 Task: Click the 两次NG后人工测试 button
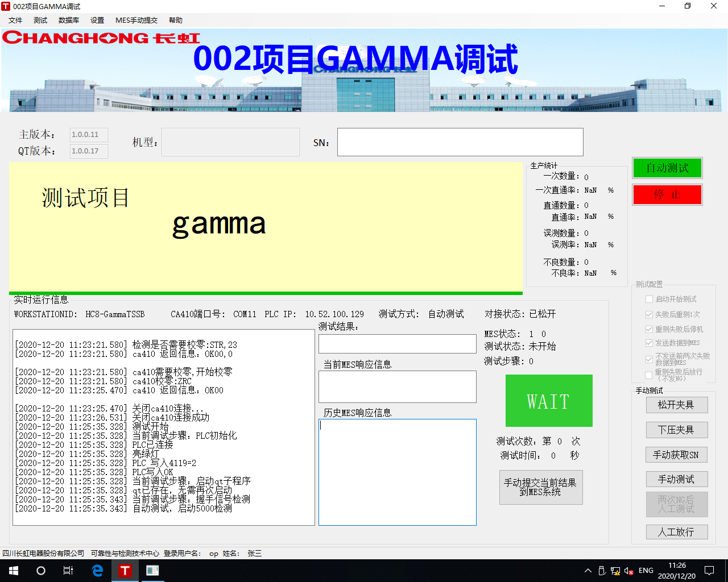[x=677, y=504]
